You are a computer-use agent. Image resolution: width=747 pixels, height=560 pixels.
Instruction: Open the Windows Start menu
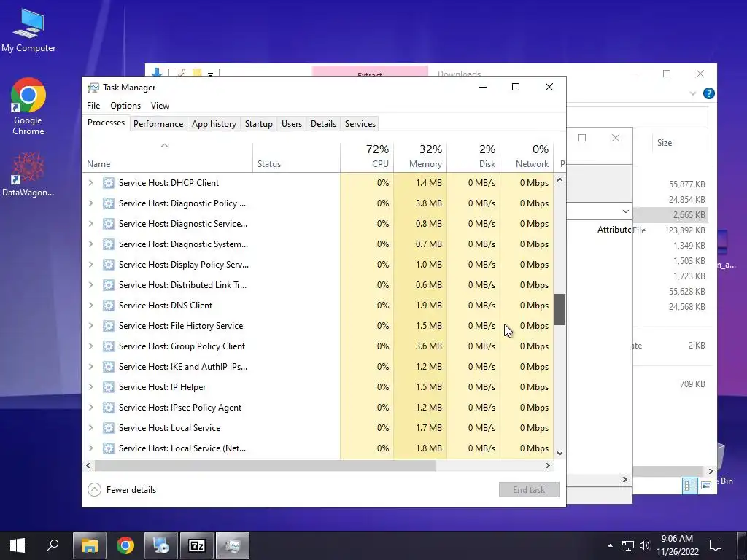point(18,545)
